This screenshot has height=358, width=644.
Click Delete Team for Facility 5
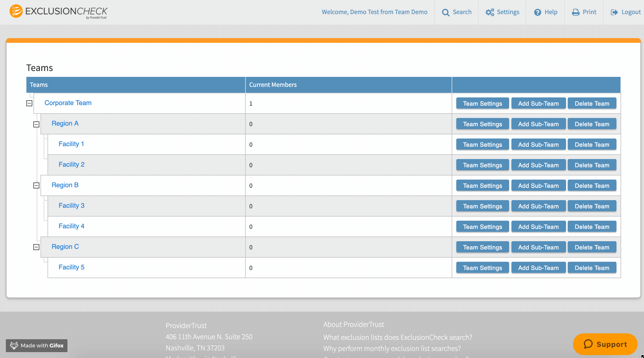[x=592, y=268]
